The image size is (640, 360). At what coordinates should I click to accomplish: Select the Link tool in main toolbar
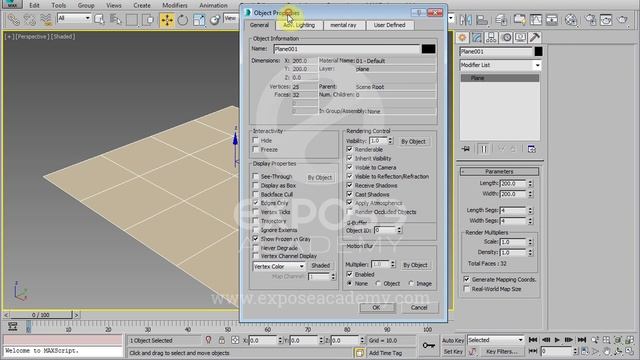pos(13,20)
